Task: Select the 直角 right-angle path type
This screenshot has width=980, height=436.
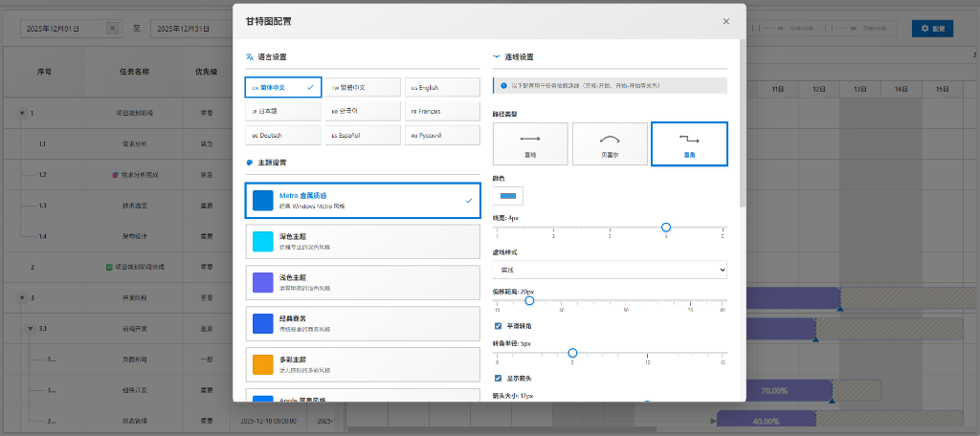Action: click(689, 143)
